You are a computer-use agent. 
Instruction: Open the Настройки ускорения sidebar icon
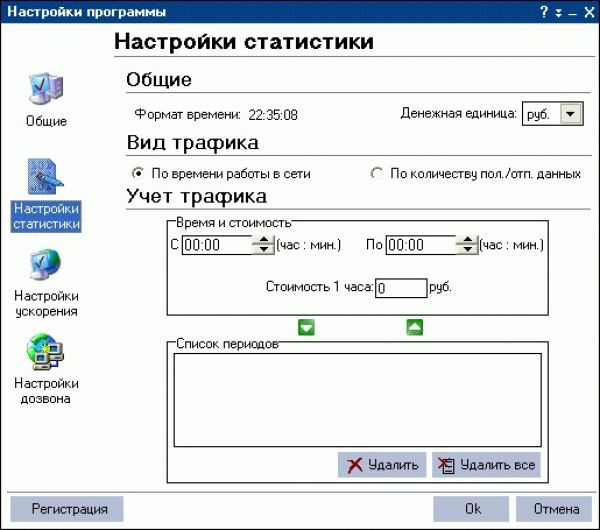coord(45,264)
